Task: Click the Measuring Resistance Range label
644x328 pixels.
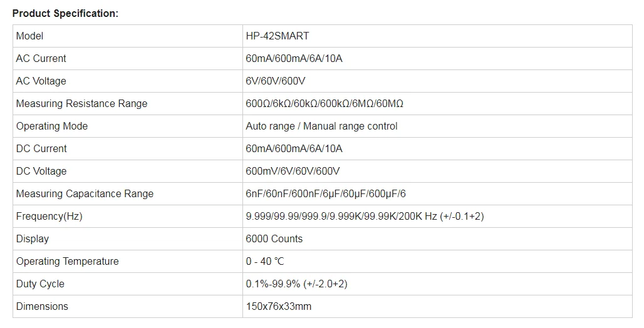Action: [81, 103]
